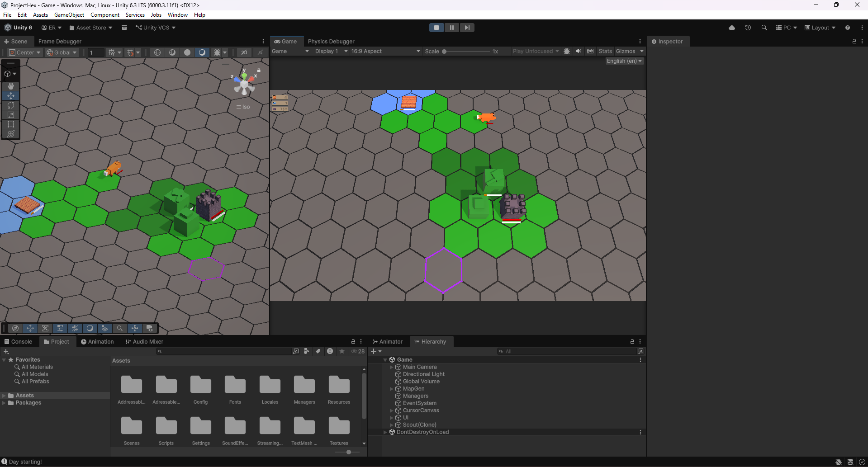Open the Undo History icon
868x467 pixels.
[x=748, y=28]
